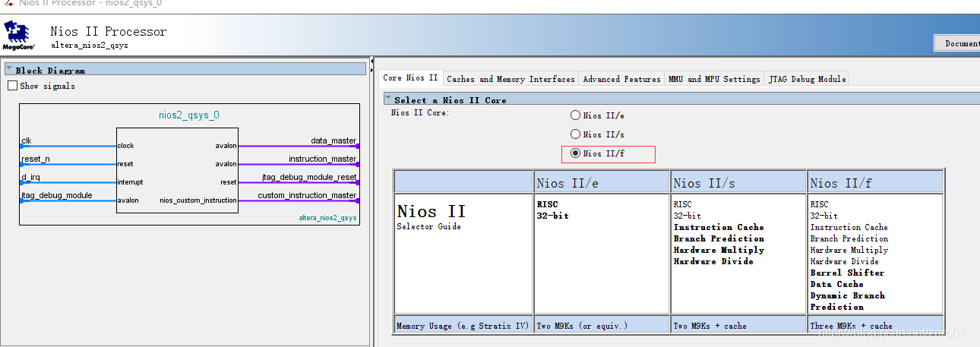
Task: Select the custom_instruction_master output label
Action: [x=307, y=195]
